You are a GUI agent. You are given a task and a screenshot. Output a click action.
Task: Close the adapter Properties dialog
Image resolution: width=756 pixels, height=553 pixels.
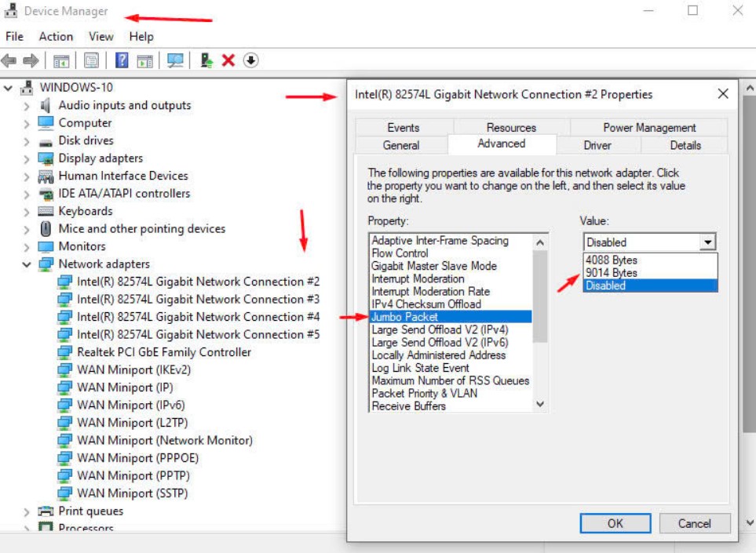723,94
